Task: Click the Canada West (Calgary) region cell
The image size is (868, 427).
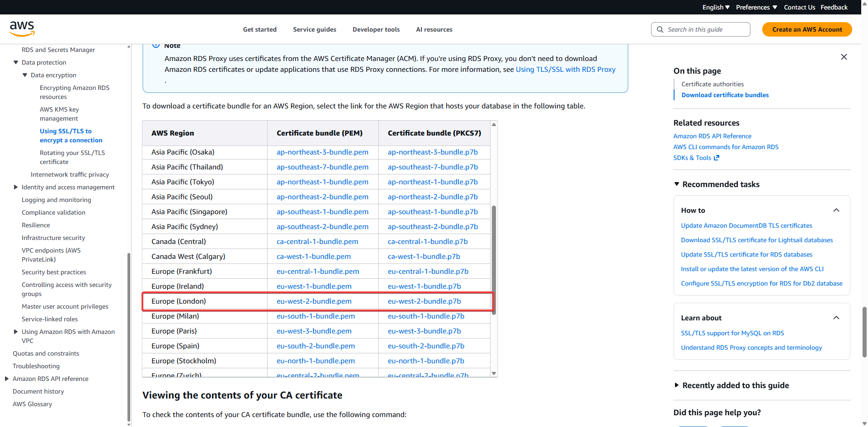Action: click(205, 257)
